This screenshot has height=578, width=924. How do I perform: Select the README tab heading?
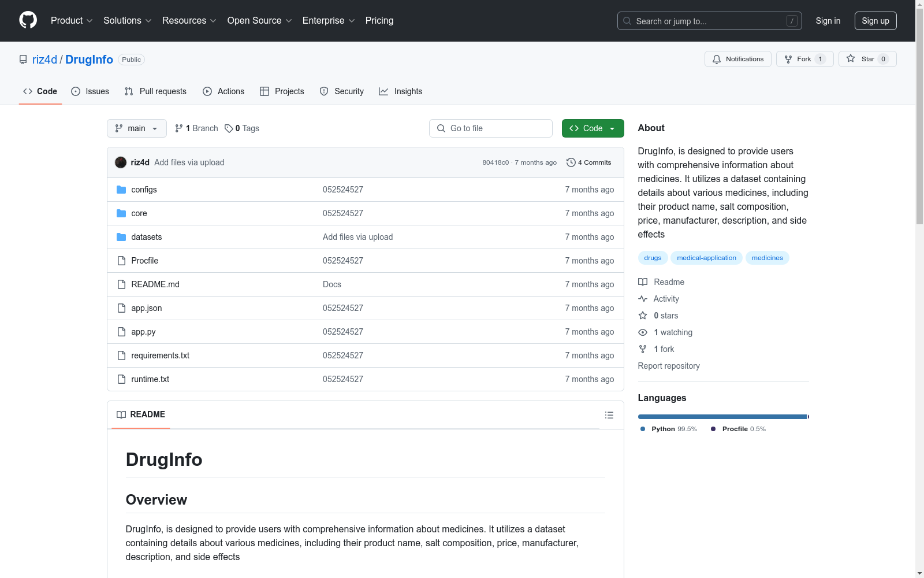(141, 414)
